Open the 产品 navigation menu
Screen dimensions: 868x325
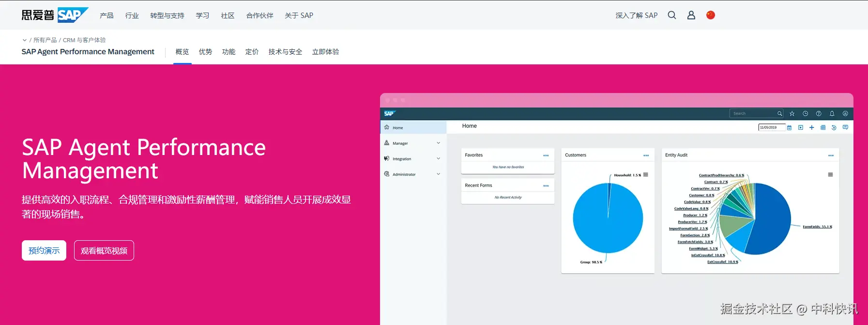click(107, 15)
